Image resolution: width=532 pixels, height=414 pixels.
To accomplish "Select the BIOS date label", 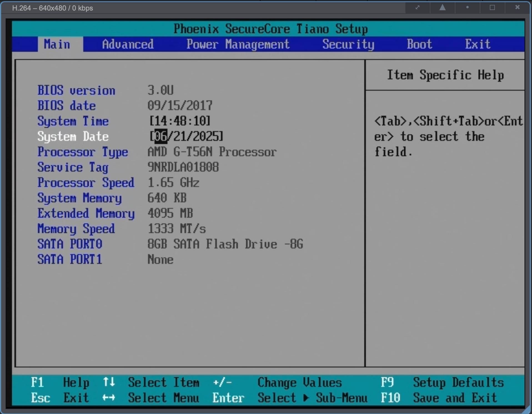I will pyautogui.click(x=67, y=106).
